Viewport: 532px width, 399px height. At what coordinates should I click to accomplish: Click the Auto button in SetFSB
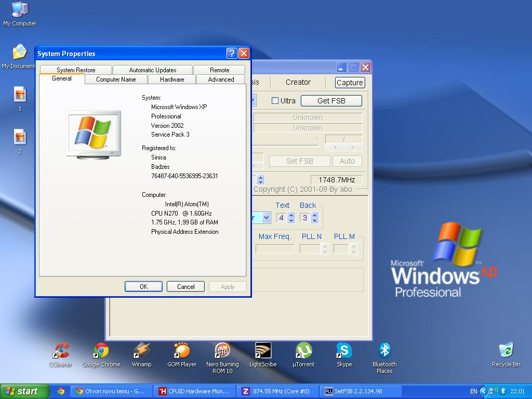(347, 161)
